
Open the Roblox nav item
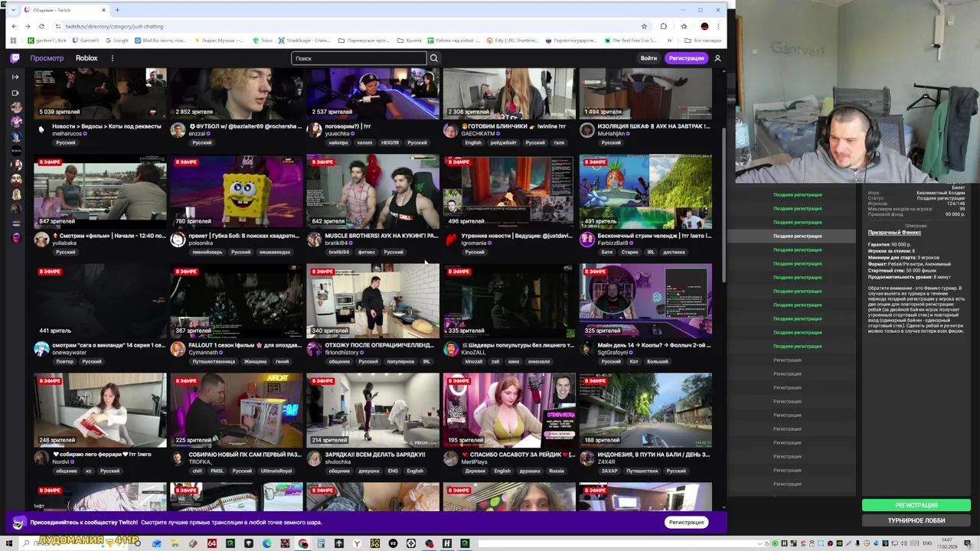87,58
